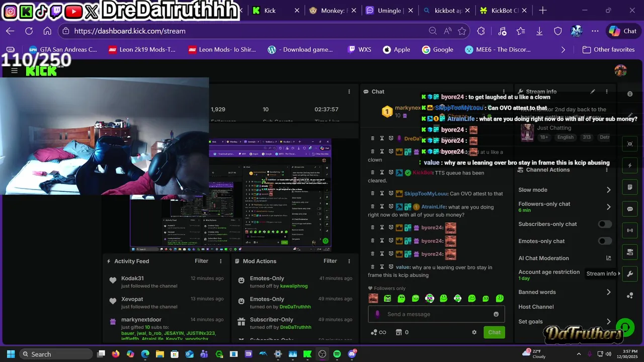Click the focus frame sidebar icon
Image resolution: width=644 pixels, height=362 pixels.
(x=630, y=144)
